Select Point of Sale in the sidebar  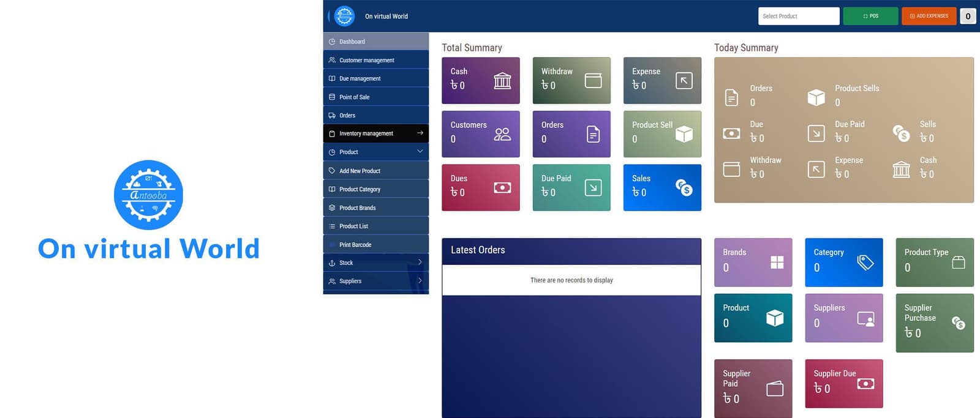[x=376, y=97]
